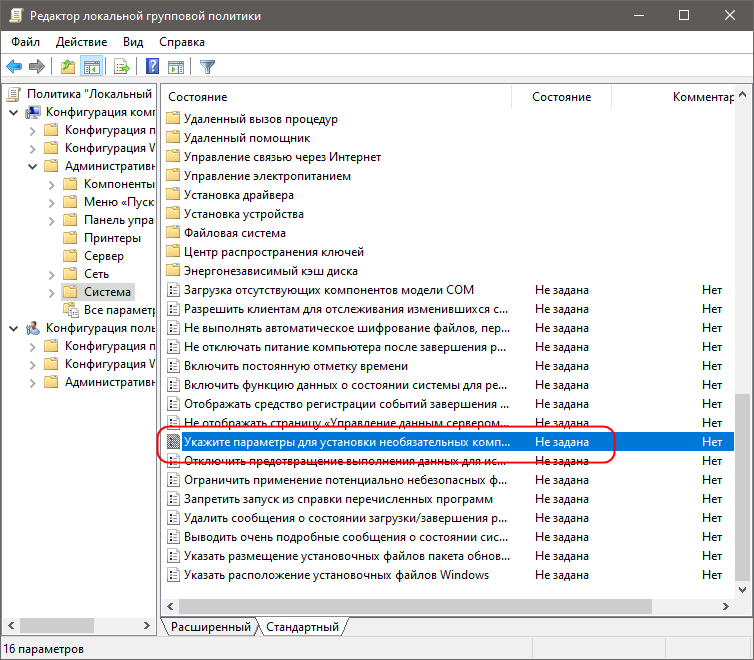Select Управление электропитанием folder row
The image size is (754, 660).
[448, 176]
